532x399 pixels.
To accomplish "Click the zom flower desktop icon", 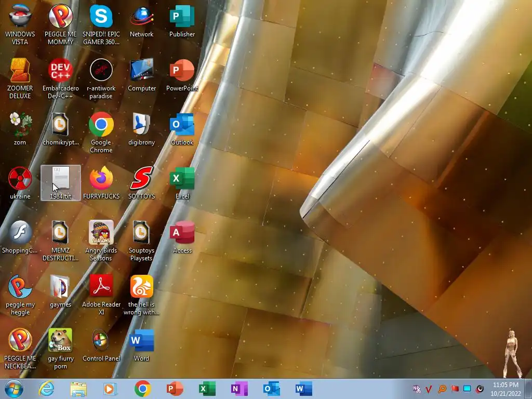I will [20, 129].
